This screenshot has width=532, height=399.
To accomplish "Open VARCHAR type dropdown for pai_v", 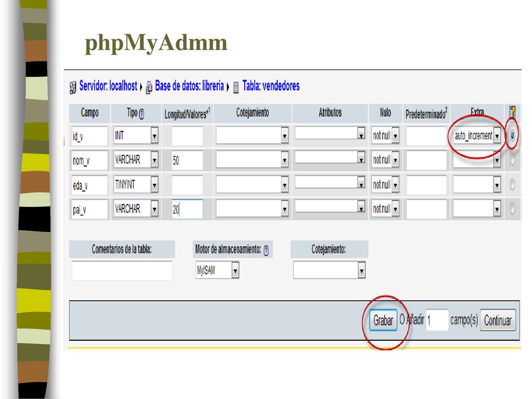I will [136, 209].
